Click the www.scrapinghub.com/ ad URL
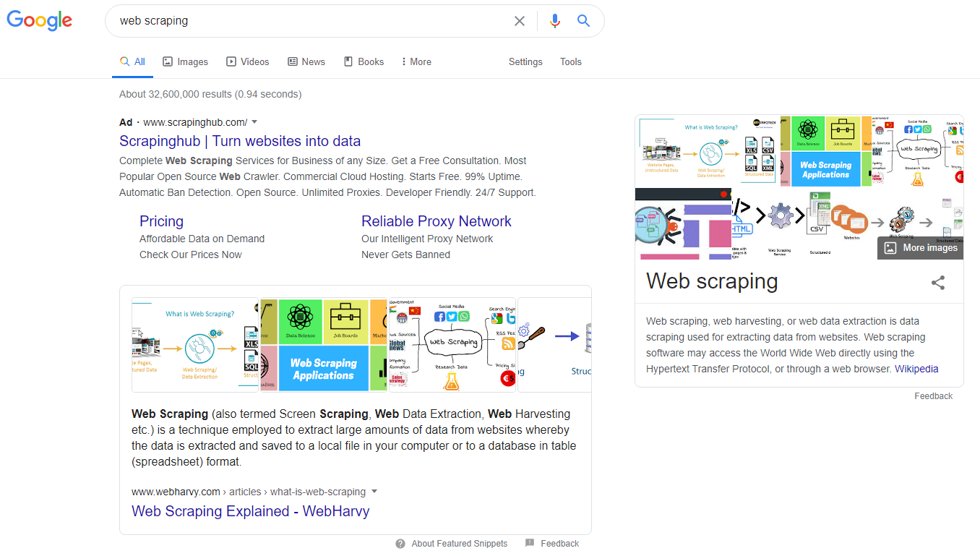980x556 pixels. (195, 122)
